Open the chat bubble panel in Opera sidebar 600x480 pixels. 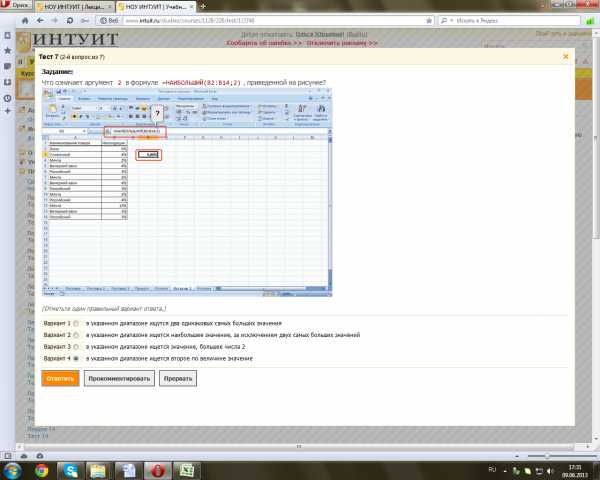pos(7,67)
